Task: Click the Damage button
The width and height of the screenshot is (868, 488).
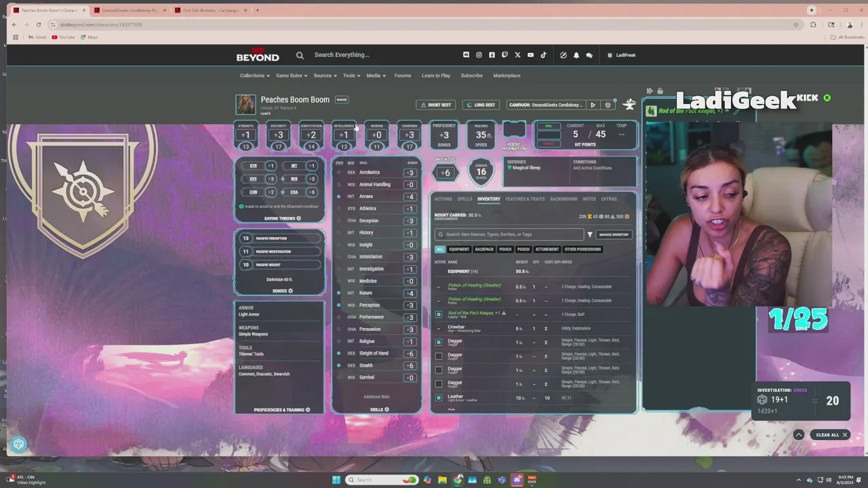Action: tap(549, 144)
